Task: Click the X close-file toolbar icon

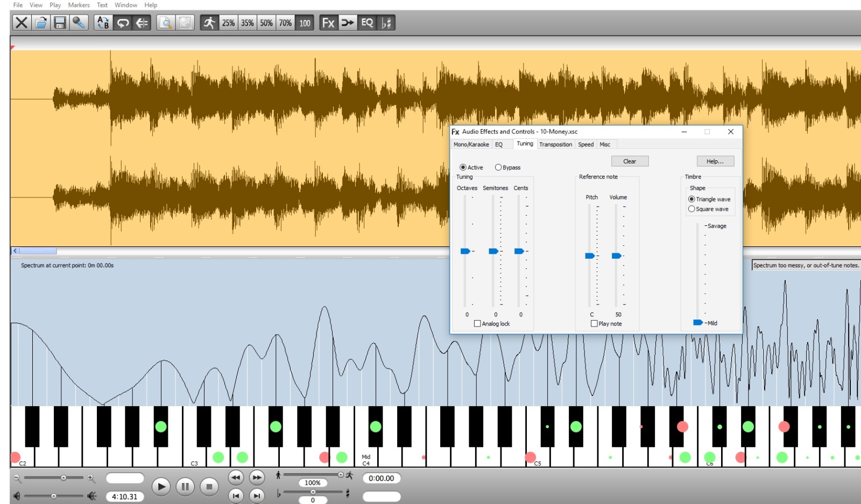Action: point(22,23)
